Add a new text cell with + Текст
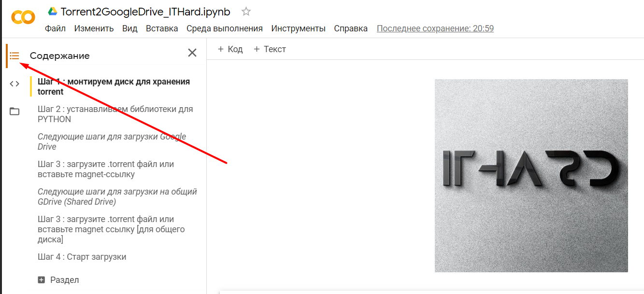The width and height of the screenshot is (644, 294). pyautogui.click(x=270, y=49)
